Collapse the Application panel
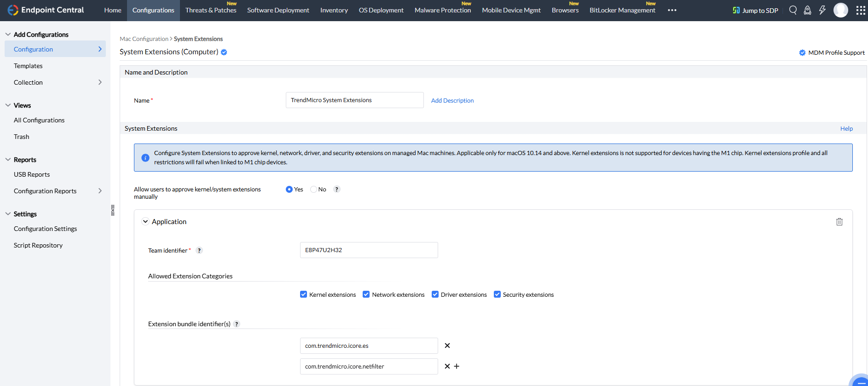Image resolution: width=868 pixels, height=386 pixels. (x=145, y=222)
